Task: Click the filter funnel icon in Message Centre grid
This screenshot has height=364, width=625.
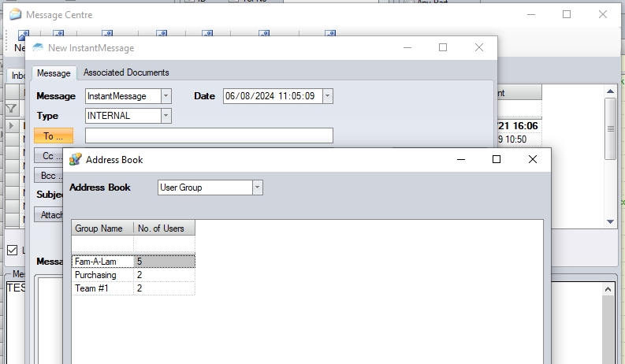Action: coord(12,108)
